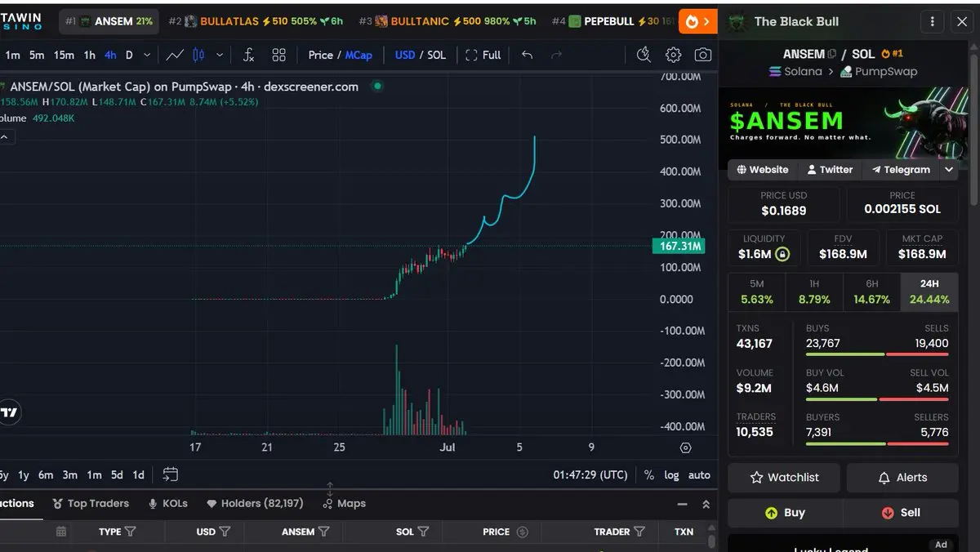Open the Top Traders tab
The height and width of the screenshot is (552, 980).
point(91,503)
